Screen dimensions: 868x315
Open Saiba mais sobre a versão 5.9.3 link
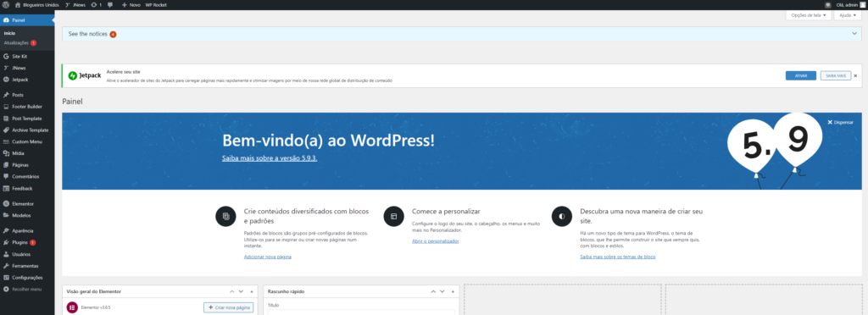270,157
